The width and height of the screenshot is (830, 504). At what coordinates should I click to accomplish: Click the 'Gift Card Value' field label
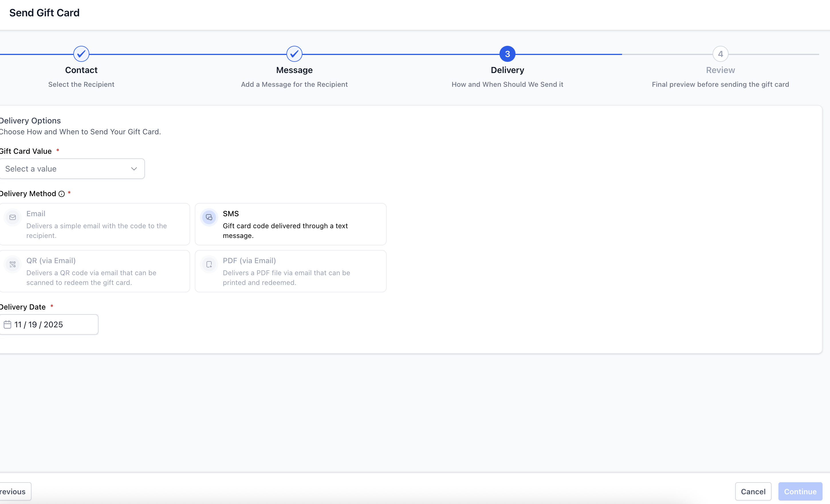[25, 151]
